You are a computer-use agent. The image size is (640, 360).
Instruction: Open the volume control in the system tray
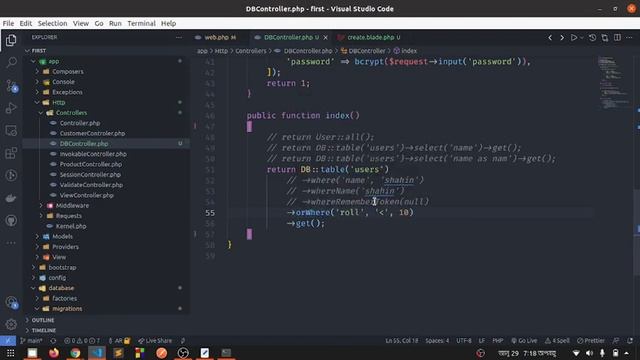589,353
